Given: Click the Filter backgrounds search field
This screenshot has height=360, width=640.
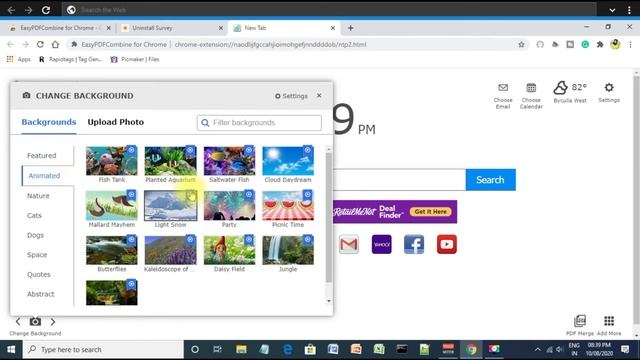Looking at the screenshot, I should click(259, 122).
